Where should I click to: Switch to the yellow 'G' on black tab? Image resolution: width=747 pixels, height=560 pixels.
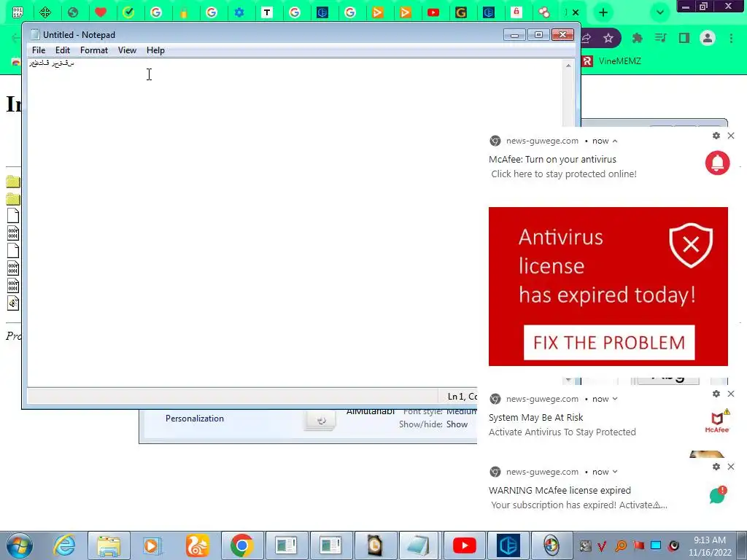(461, 12)
